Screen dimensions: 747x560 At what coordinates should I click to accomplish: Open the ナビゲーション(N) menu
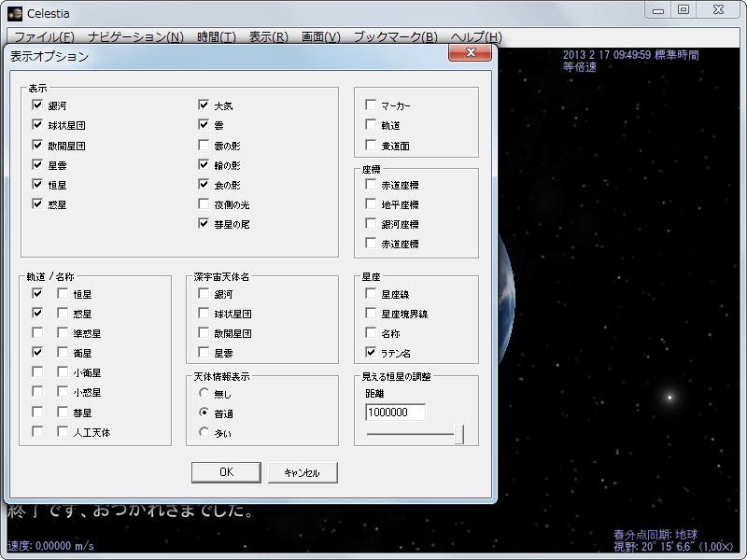(x=135, y=37)
